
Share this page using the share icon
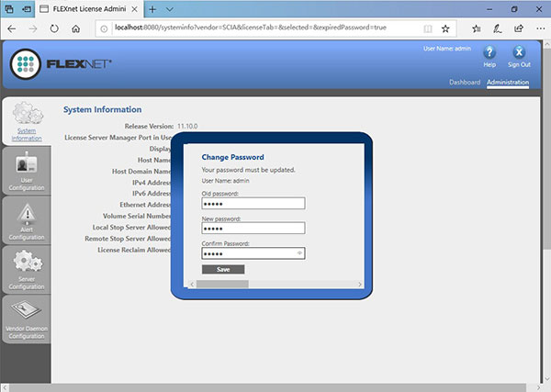point(519,28)
